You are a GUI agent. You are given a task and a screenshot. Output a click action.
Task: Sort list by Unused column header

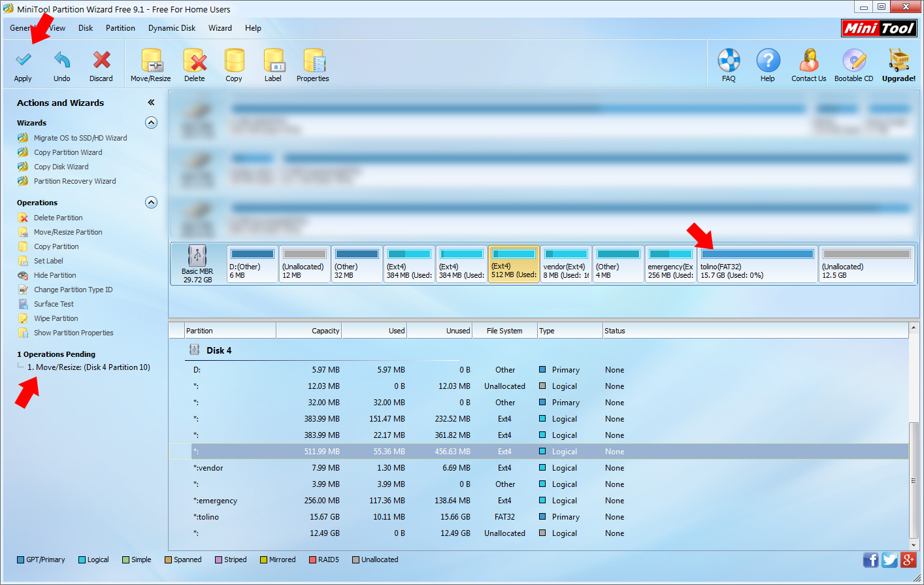(439, 331)
